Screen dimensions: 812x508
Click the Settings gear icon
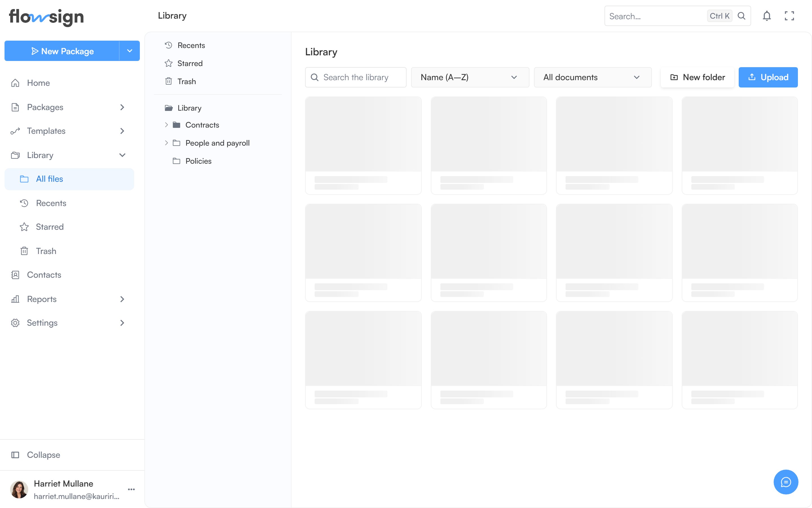[15, 323]
